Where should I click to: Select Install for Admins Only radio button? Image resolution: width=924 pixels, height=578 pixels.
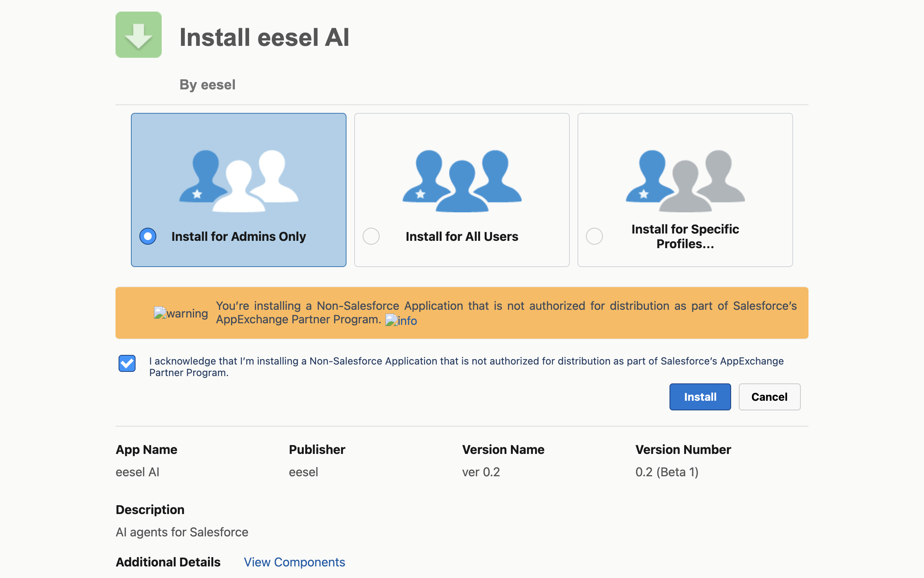click(148, 236)
